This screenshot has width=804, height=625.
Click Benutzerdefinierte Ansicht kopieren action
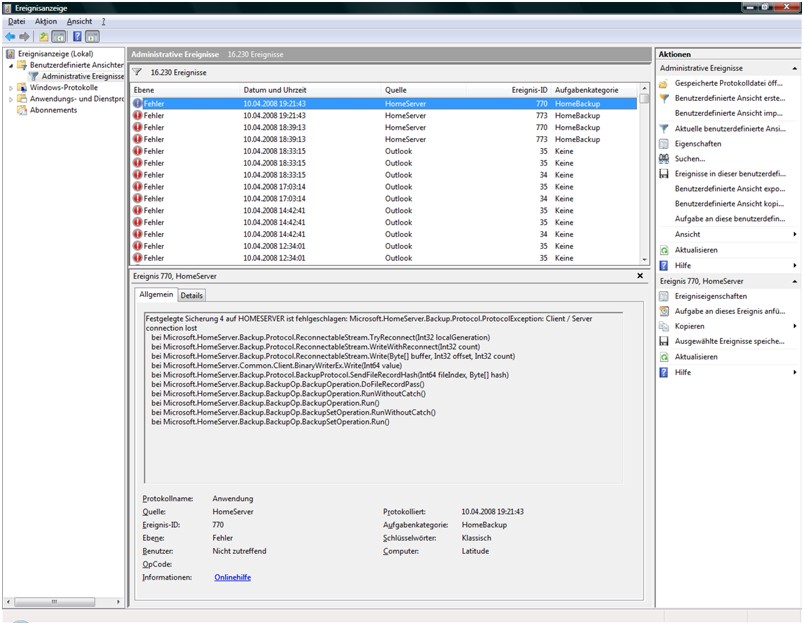point(729,204)
